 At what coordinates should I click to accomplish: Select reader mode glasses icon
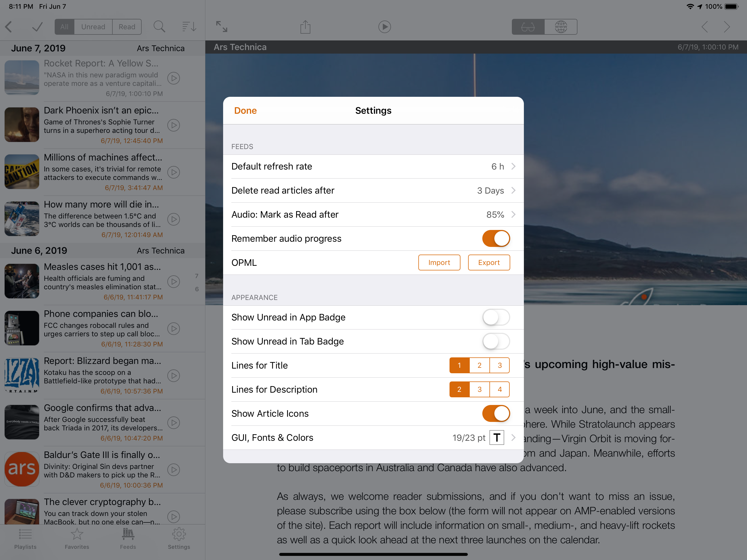528,27
